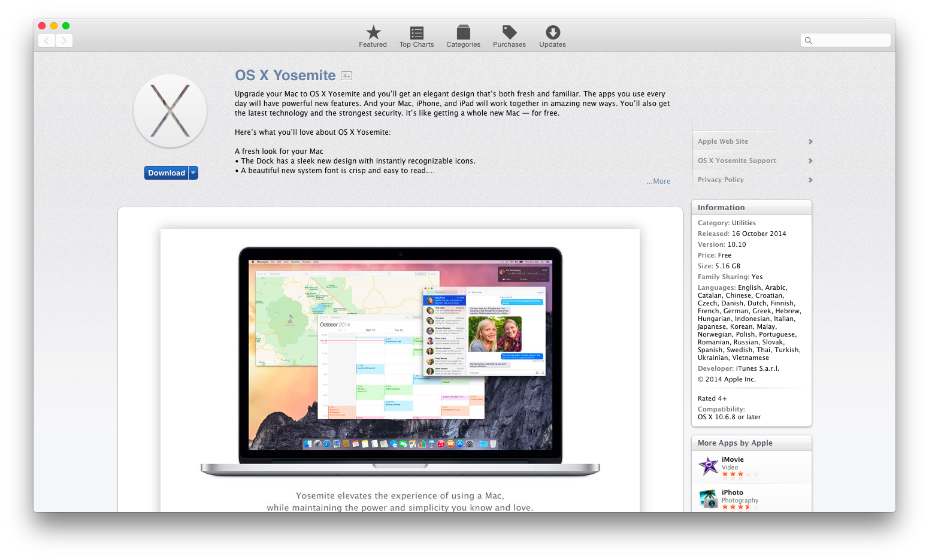Open the Download button's dropdown arrow
Image resolution: width=929 pixels, height=560 pixels.
click(193, 173)
